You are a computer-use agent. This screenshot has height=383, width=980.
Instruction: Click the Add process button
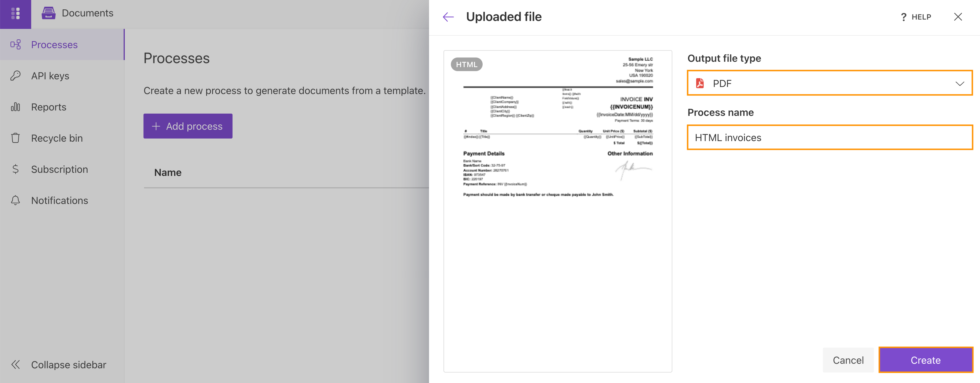(x=188, y=126)
